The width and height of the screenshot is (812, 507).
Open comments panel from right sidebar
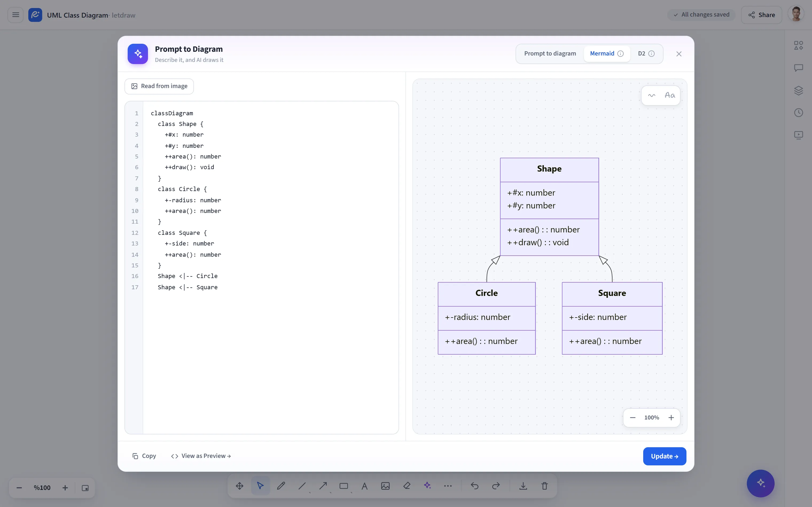click(799, 68)
